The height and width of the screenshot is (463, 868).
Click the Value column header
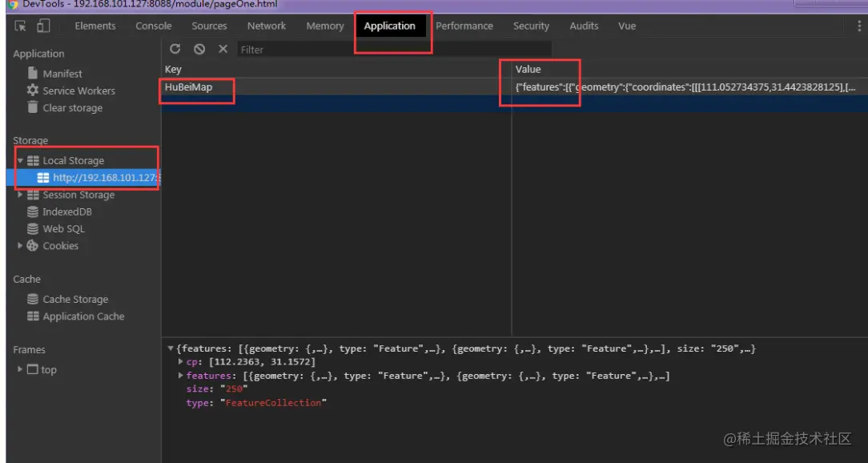689,69
